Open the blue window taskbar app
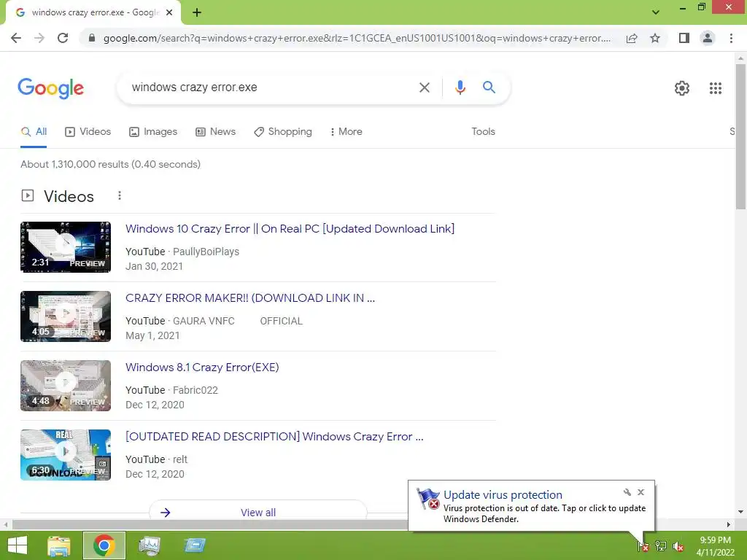 pyautogui.click(x=195, y=545)
